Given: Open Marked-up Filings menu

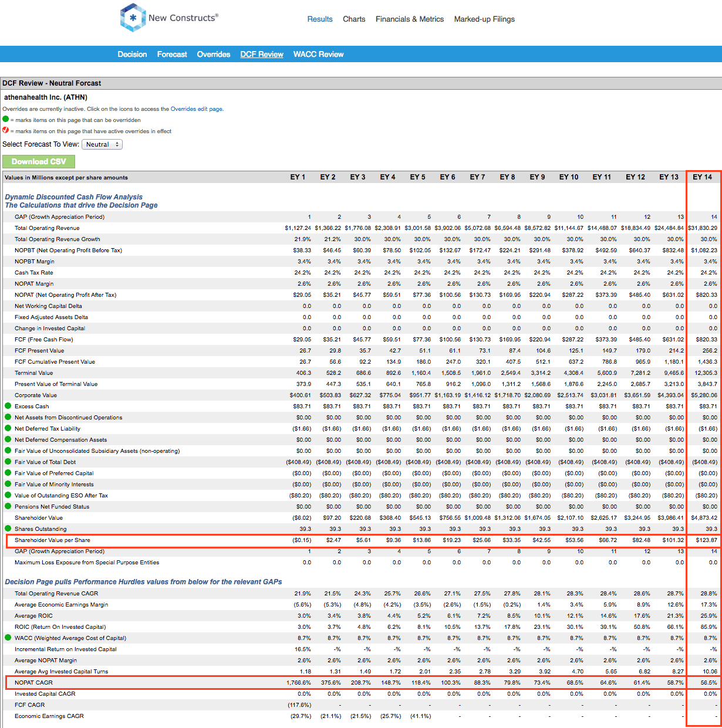Looking at the screenshot, I should (484, 19).
